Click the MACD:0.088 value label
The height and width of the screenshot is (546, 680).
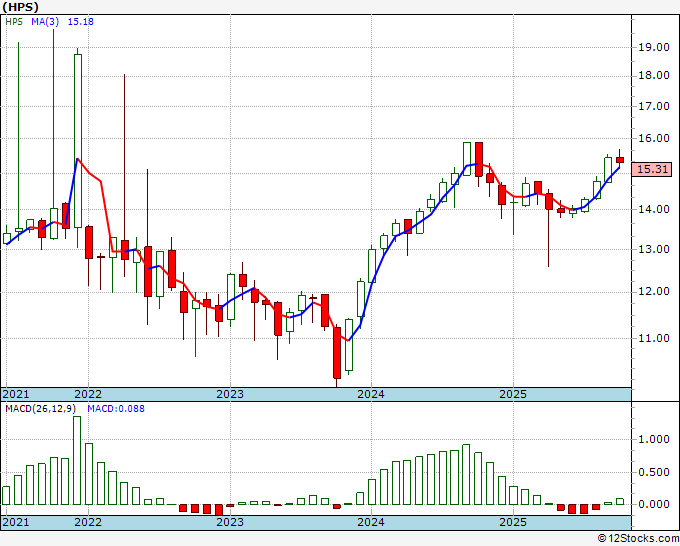click(116, 409)
